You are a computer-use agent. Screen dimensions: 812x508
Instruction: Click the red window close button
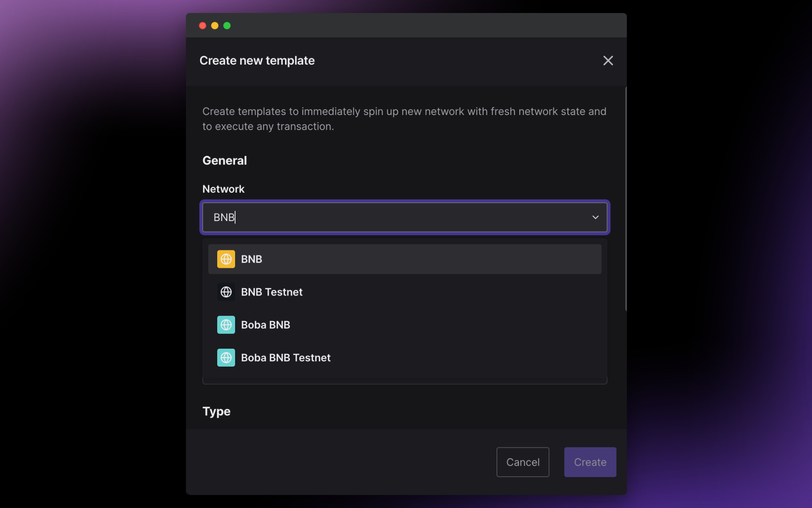coord(203,26)
